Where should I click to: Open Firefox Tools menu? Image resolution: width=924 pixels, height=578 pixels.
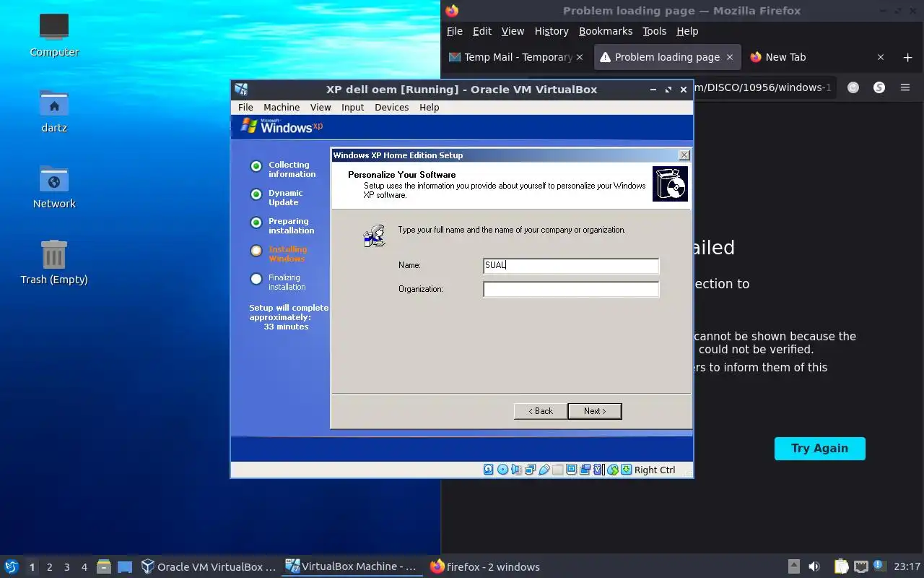pyautogui.click(x=654, y=31)
